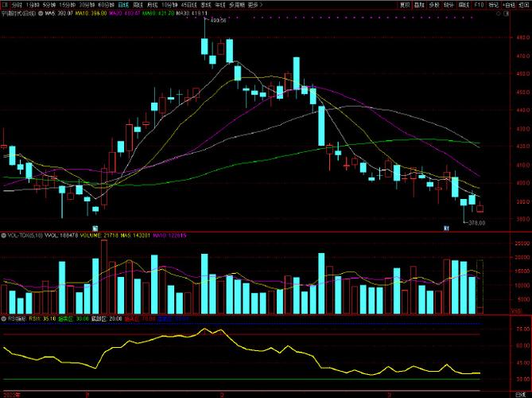The height and width of the screenshot is (398, 532).
Task: Open the 更多 periods dropdown
Action: [254, 4]
